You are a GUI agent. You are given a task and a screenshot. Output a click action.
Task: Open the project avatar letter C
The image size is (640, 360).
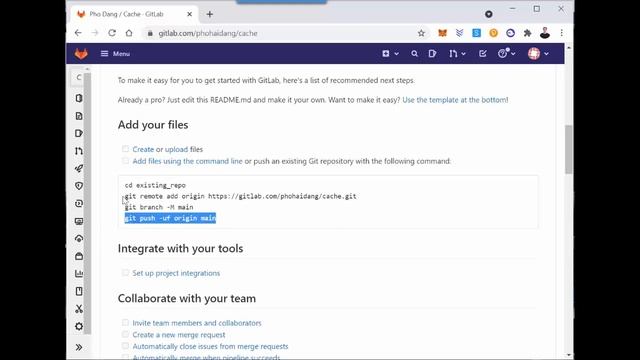pos(79,78)
